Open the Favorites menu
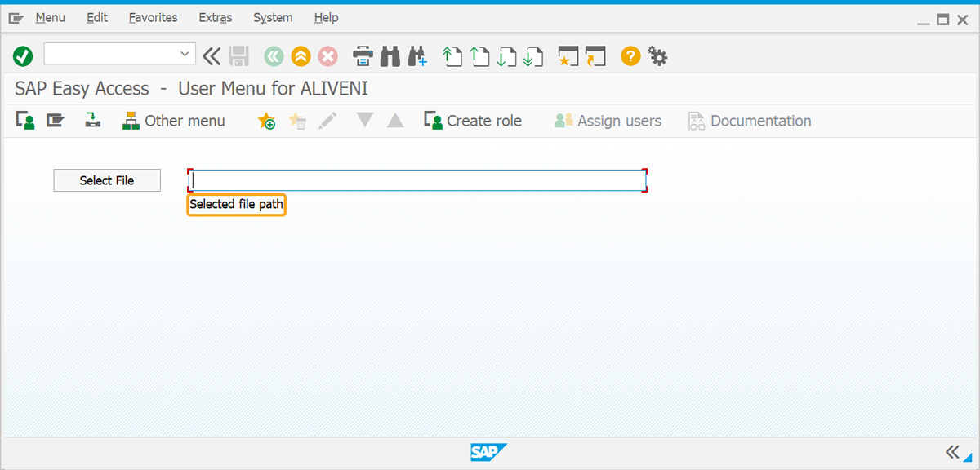The width and height of the screenshot is (980, 470). pos(153,17)
